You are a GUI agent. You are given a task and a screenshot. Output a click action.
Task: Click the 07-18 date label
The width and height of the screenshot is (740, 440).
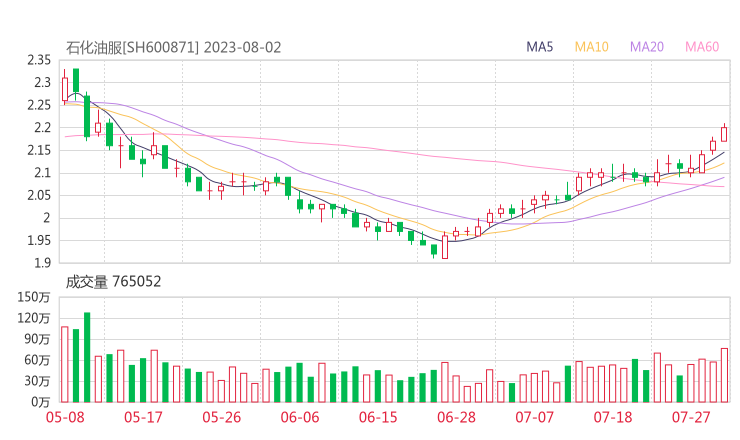tap(613, 417)
